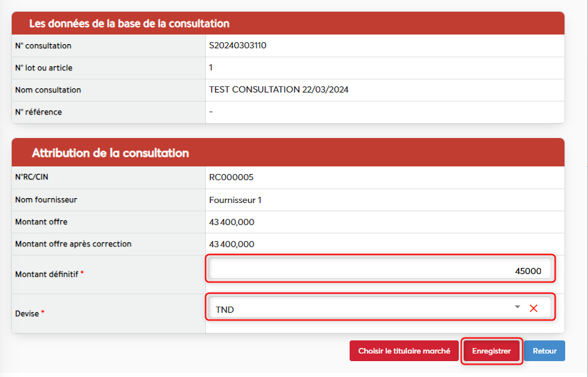
Task: Click the N° référence label
Action: pyautogui.click(x=39, y=112)
